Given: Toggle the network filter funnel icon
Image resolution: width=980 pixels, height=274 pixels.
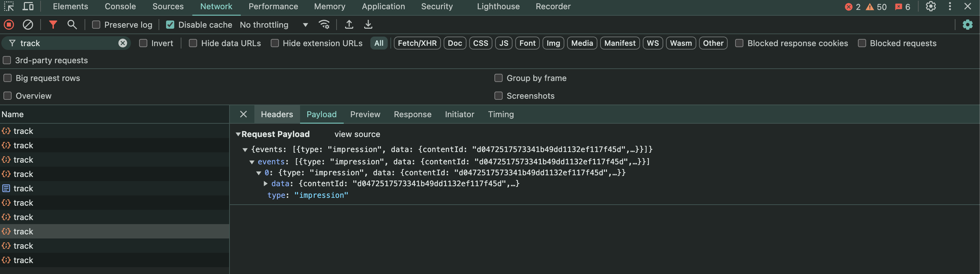Looking at the screenshot, I should 53,25.
